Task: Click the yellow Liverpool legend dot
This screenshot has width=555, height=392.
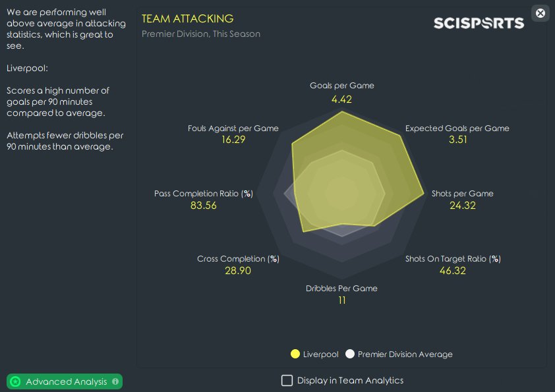Action: [x=295, y=354]
